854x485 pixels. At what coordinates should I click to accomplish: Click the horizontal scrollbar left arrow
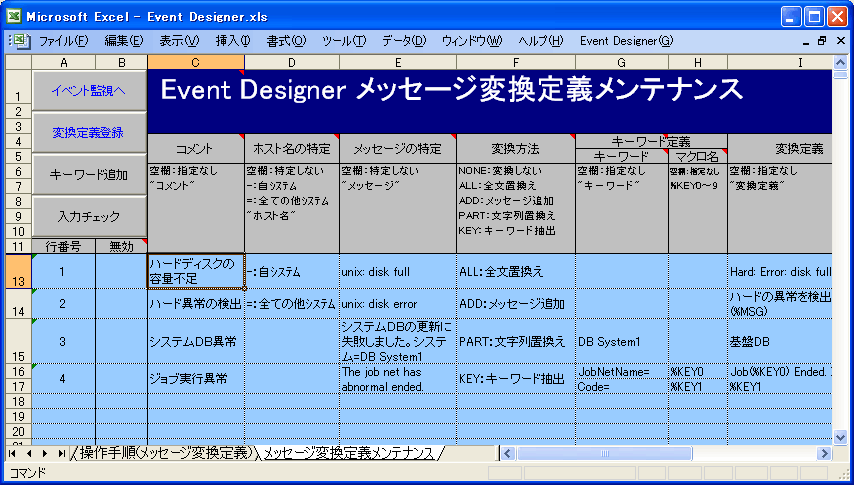click(508, 453)
